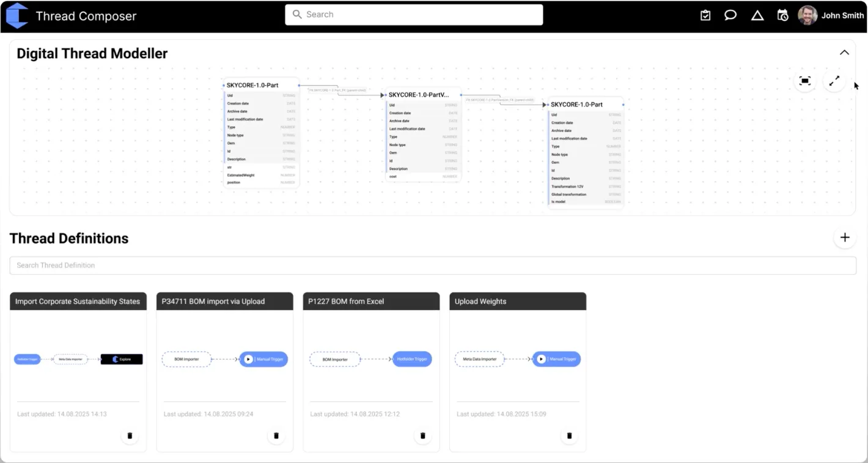This screenshot has width=868, height=463.
Task: Click the Thread Definitions heading
Action: click(x=69, y=239)
